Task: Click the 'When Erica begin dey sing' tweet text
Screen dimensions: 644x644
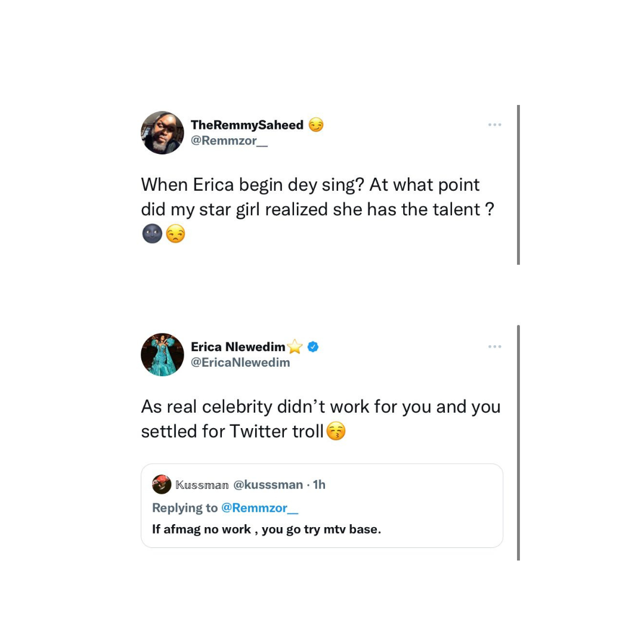Action: pyautogui.click(x=310, y=197)
